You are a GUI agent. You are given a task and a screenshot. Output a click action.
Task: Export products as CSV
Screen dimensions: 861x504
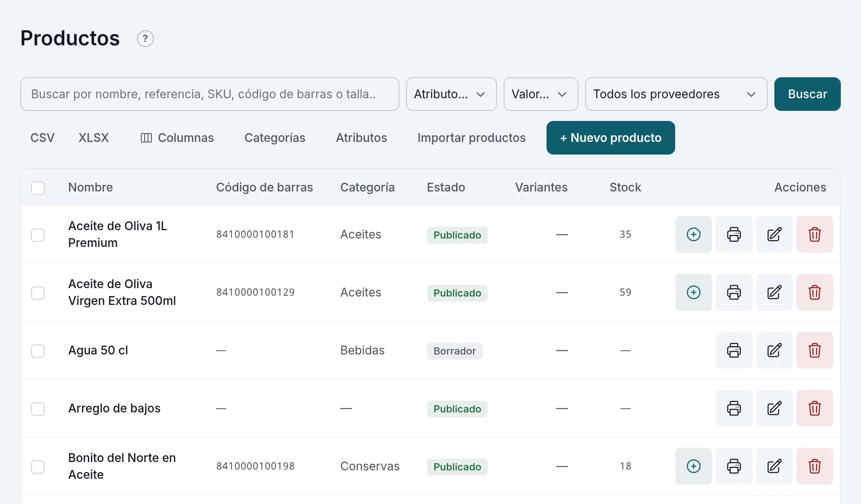click(42, 138)
